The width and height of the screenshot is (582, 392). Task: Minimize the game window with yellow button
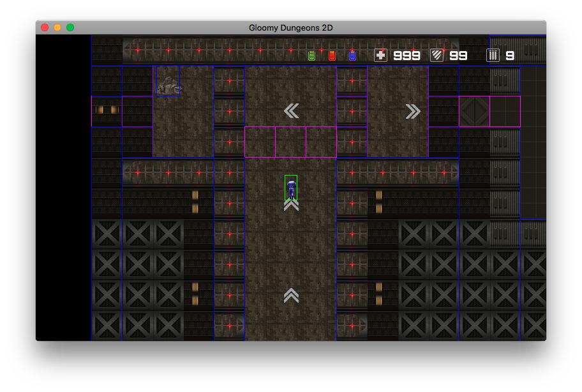tap(57, 27)
